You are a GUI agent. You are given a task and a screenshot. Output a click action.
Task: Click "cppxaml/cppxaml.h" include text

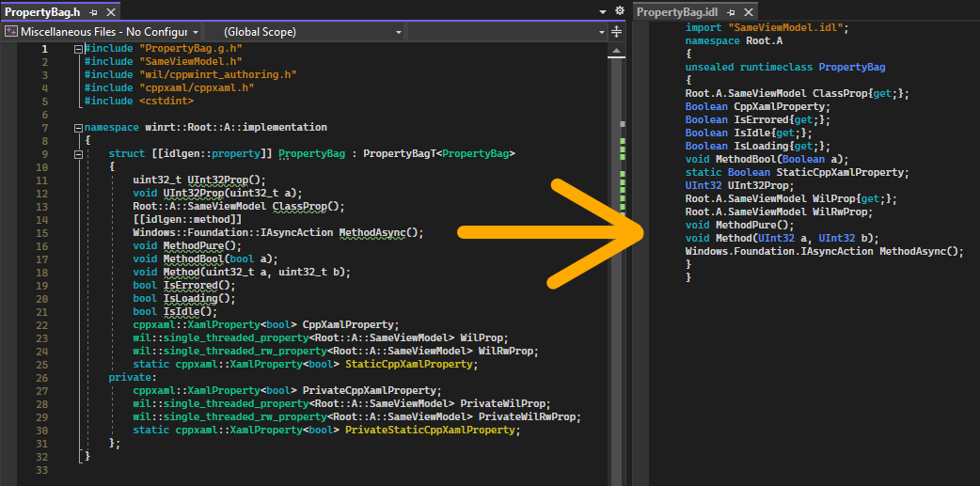198,88
